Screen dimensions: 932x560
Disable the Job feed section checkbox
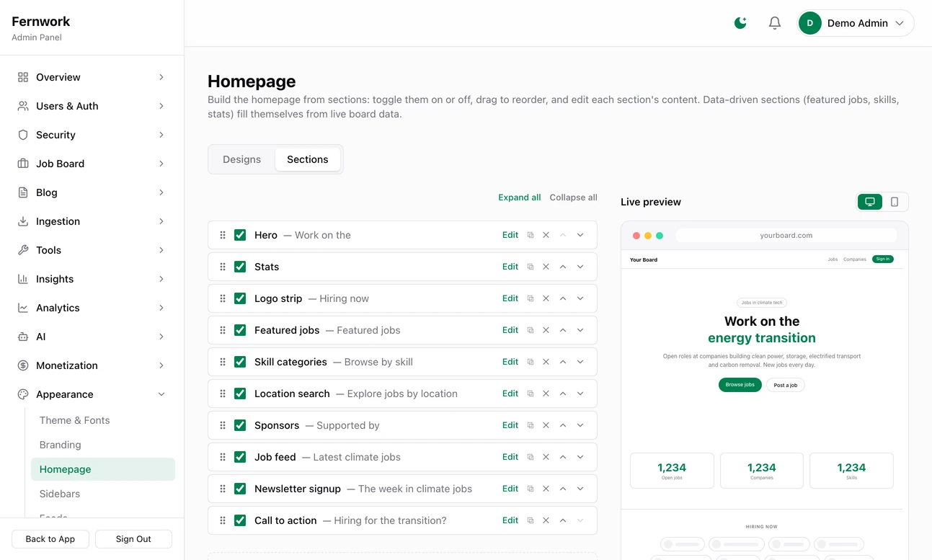pyautogui.click(x=240, y=457)
